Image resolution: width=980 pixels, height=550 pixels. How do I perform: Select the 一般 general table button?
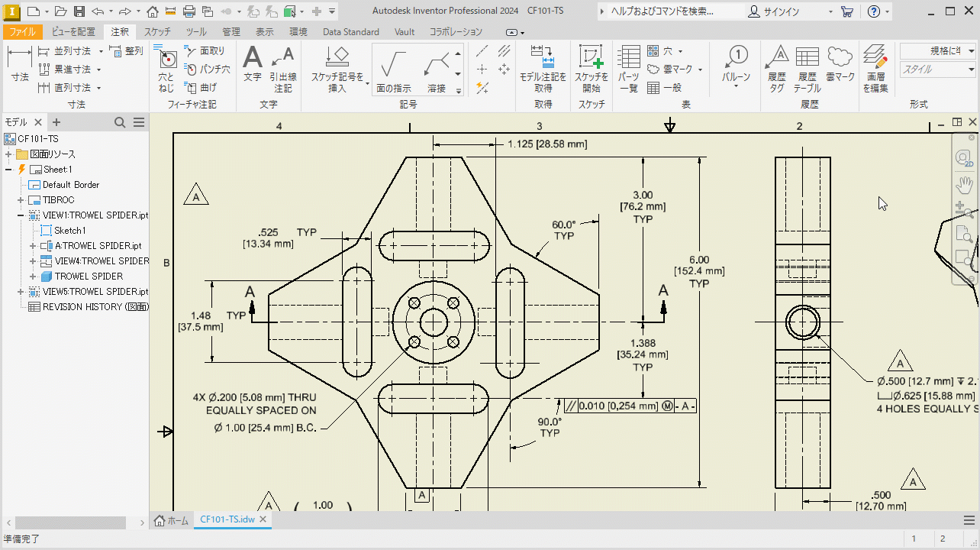[664, 88]
